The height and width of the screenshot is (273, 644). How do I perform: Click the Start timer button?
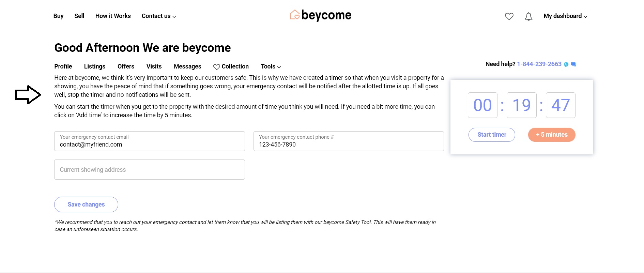(x=492, y=135)
